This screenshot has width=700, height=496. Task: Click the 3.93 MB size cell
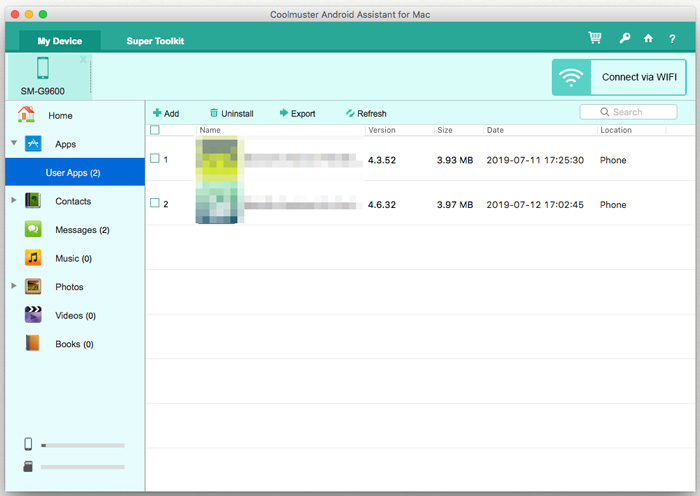pyautogui.click(x=455, y=160)
